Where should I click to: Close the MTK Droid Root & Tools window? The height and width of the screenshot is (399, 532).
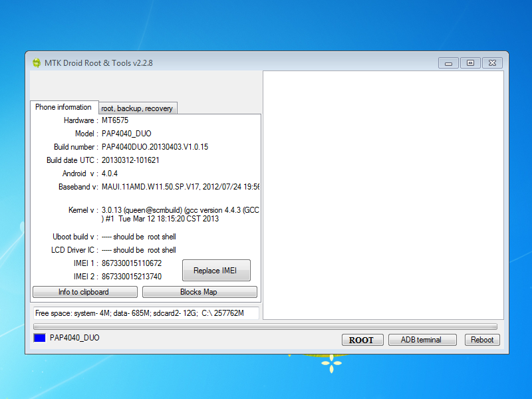coord(491,63)
